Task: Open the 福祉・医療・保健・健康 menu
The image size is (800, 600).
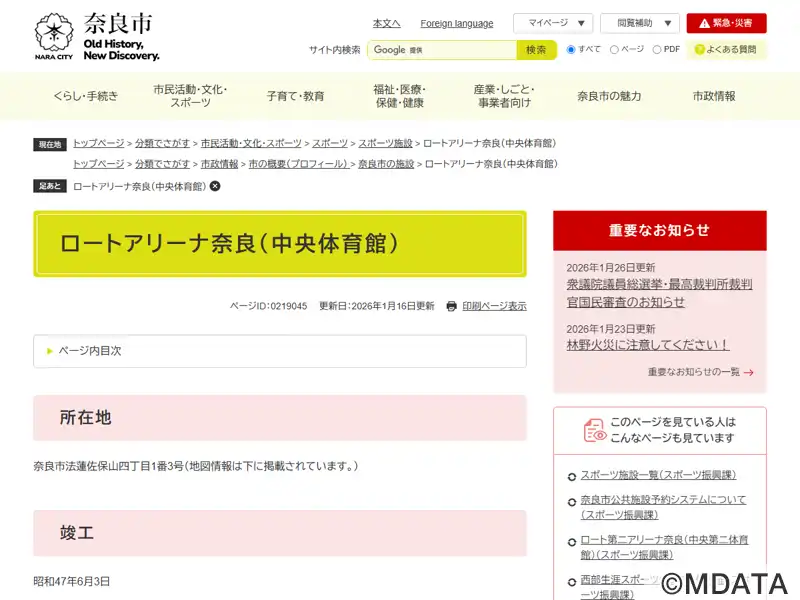Action: pos(400,96)
